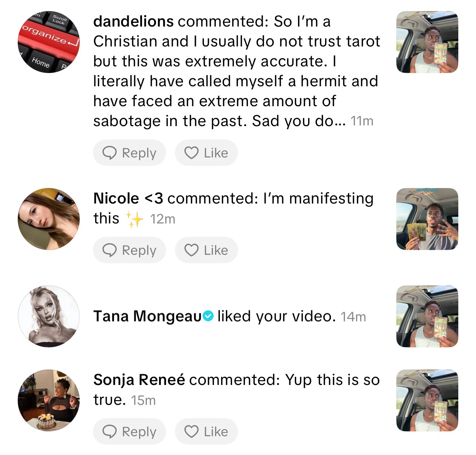
Task: Open the Tana Mongeau username link
Action: [x=148, y=316]
